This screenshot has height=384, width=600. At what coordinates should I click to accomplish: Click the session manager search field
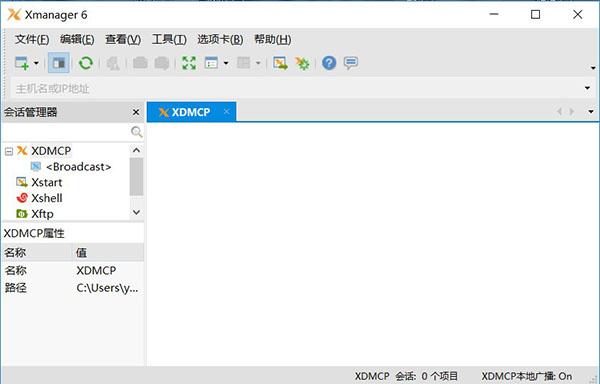(66, 132)
